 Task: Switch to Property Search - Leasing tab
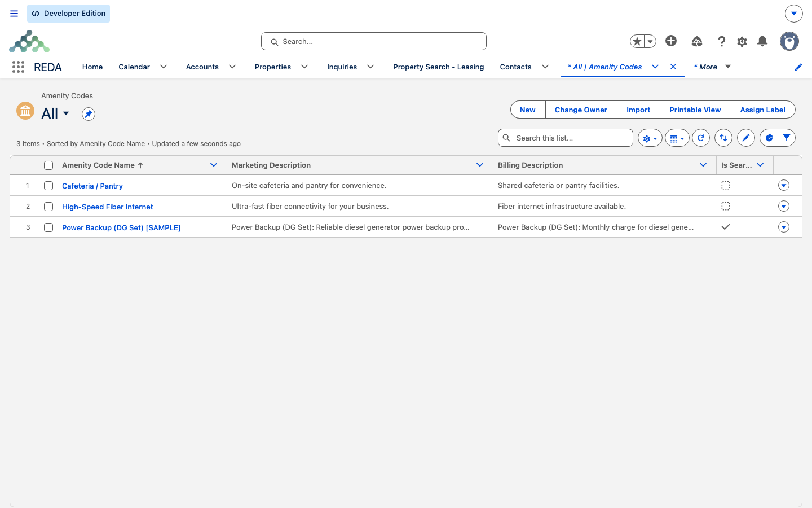(x=439, y=67)
